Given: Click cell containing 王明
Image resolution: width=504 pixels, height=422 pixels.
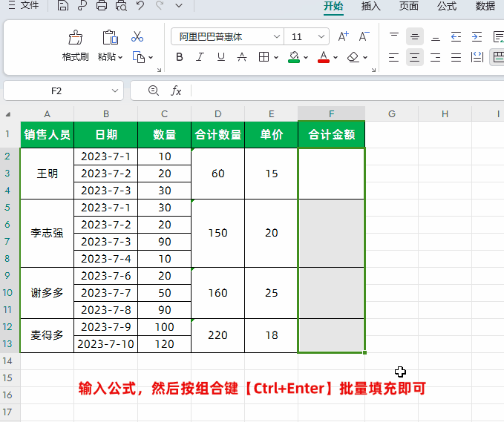Looking at the screenshot, I should tap(48, 174).
